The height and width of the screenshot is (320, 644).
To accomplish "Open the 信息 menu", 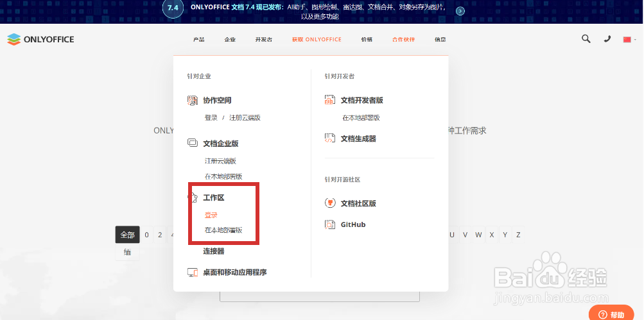I will coord(440,39).
